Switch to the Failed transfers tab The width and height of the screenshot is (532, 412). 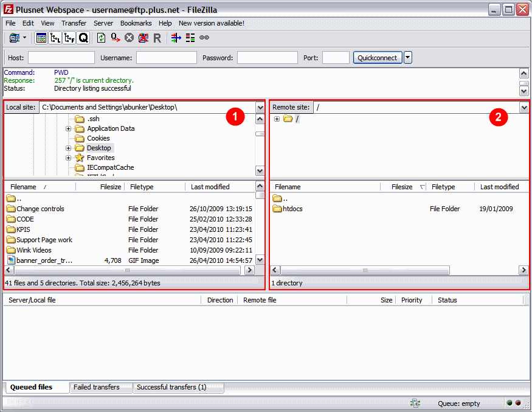[x=101, y=388]
